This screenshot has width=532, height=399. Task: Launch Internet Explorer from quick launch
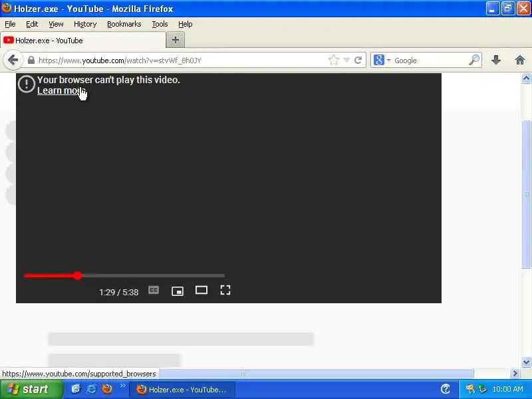pos(91,389)
